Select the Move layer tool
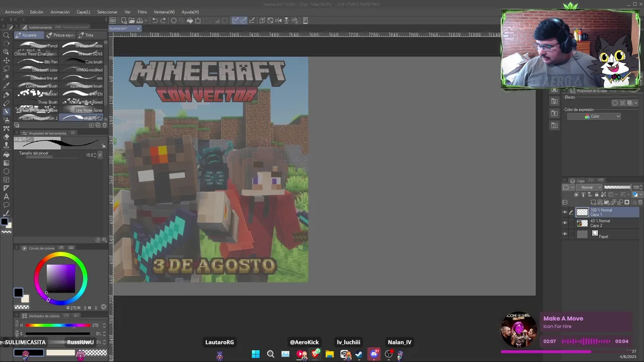Image resolution: width=644 pixels, height=362 pixels. pos(7,60)
